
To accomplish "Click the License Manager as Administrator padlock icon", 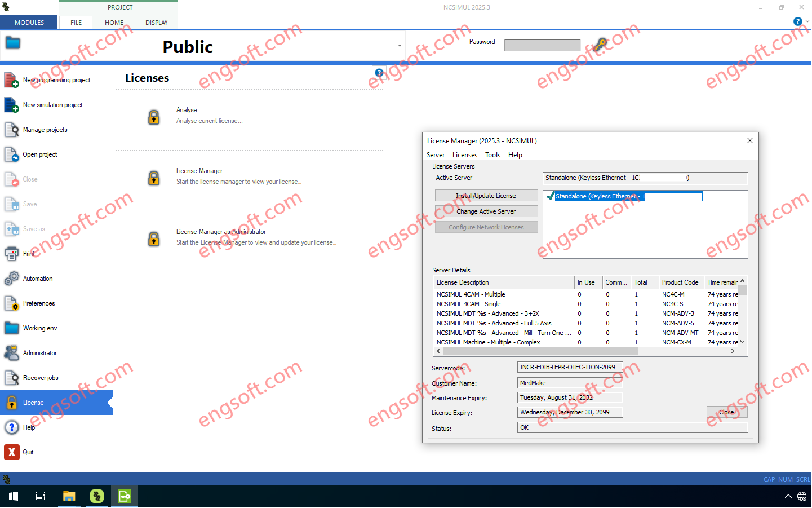I will point(154,238).
